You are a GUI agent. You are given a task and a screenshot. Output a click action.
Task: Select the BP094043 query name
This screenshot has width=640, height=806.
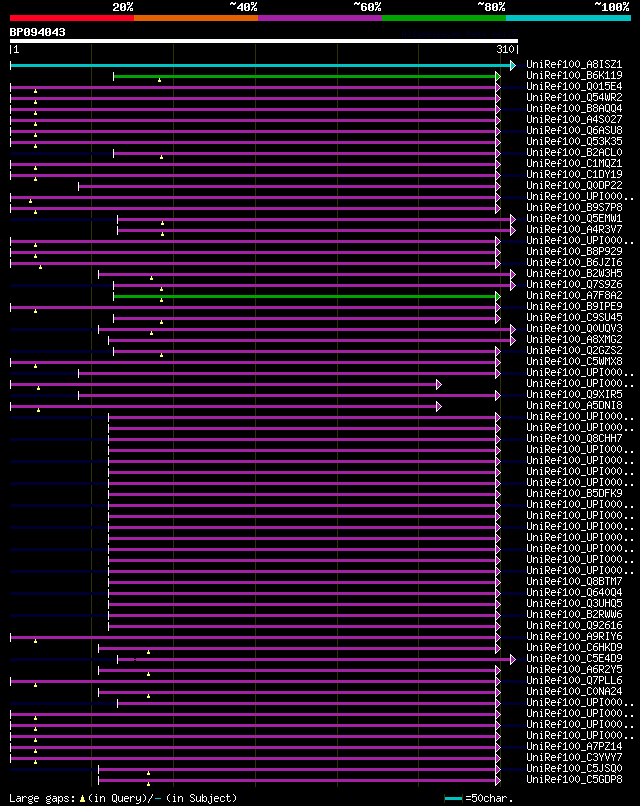pyautogui.click(x=38, y=32)
